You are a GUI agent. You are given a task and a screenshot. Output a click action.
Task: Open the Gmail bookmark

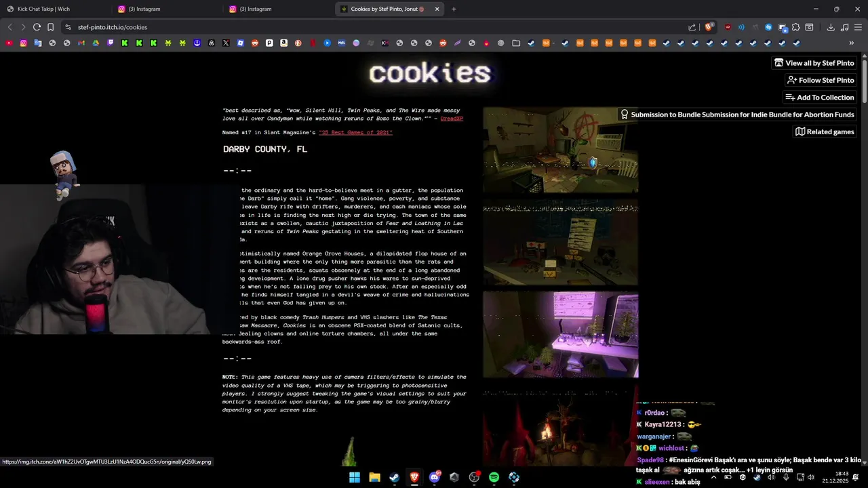pos(81,43)
